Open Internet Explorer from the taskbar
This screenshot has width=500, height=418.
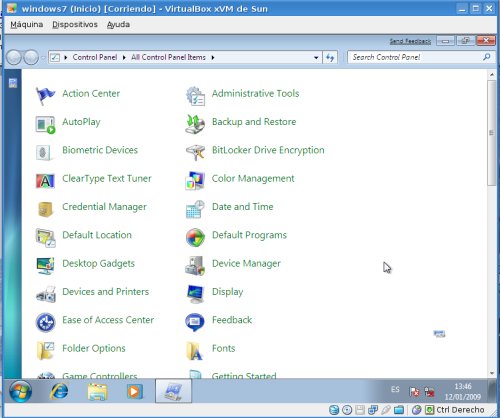[x=59, y=391]
